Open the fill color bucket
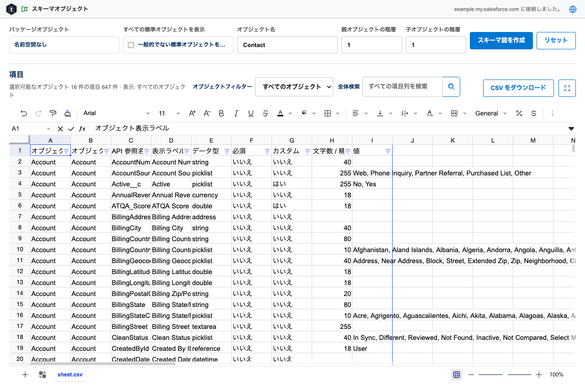 click(304, 113)
